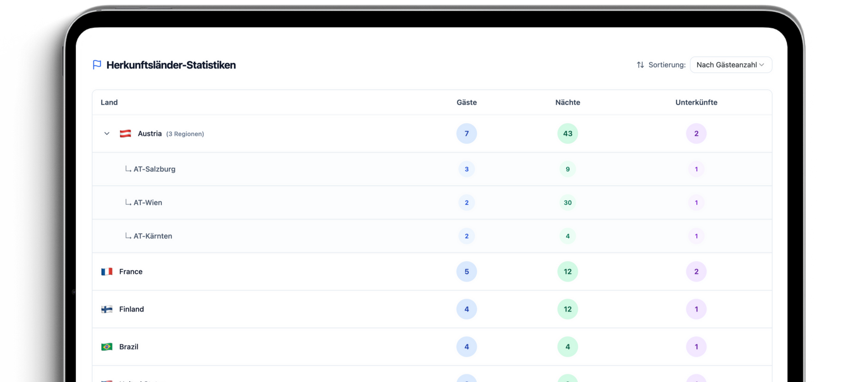Click AT-Kärnten's accommodations value 1
This screenshot has width=868, height=382.
pyautogui.click(x=696, y=236)
